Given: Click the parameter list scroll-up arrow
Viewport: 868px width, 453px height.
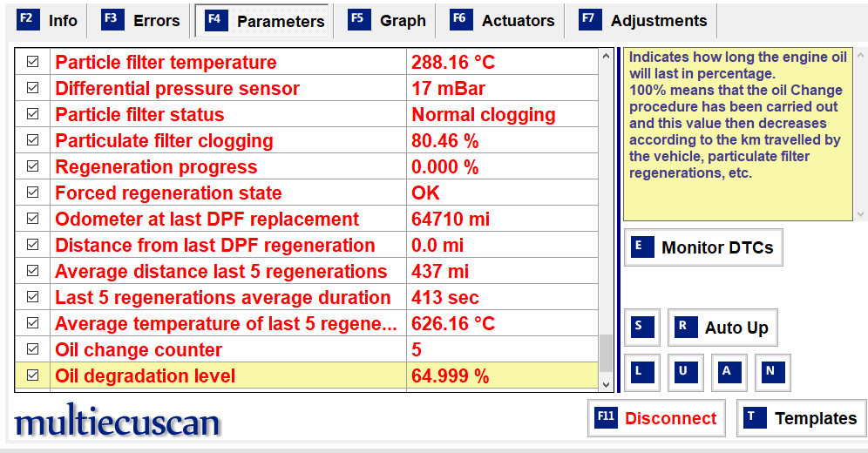Looking at the screenshot, I should tap(606, 56).
